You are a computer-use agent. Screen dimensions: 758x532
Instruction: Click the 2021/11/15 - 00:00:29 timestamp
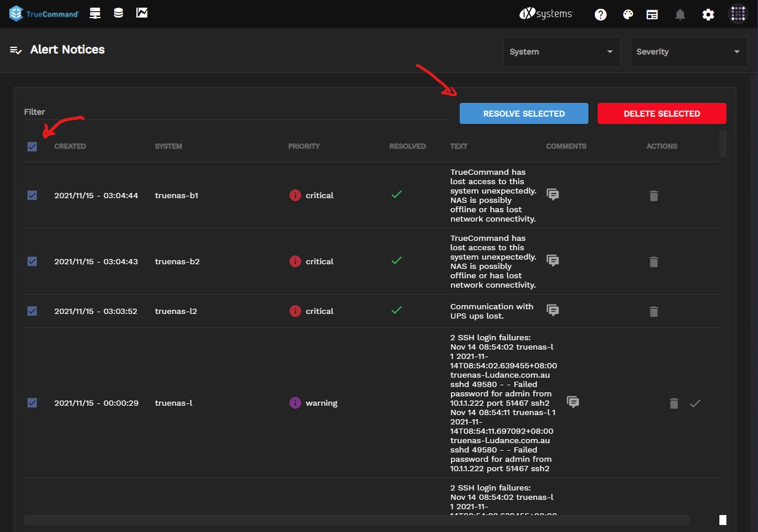click(97, 403)
